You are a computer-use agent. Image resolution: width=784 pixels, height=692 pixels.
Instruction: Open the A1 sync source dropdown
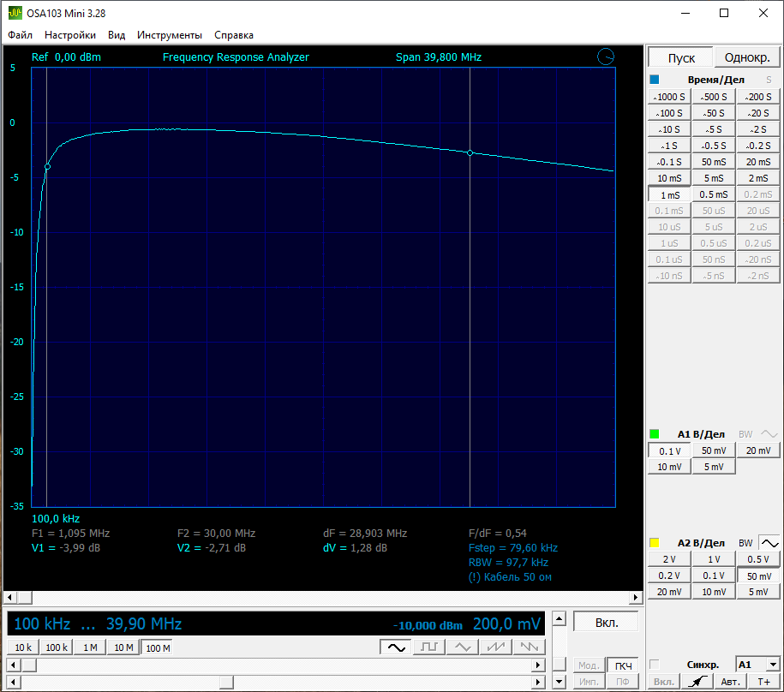click(774, 665)
